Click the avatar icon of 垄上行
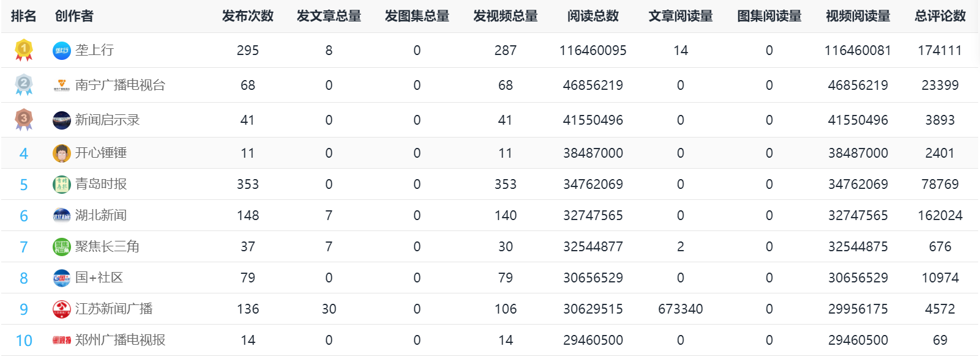980x357 pixels. point(62,51)
